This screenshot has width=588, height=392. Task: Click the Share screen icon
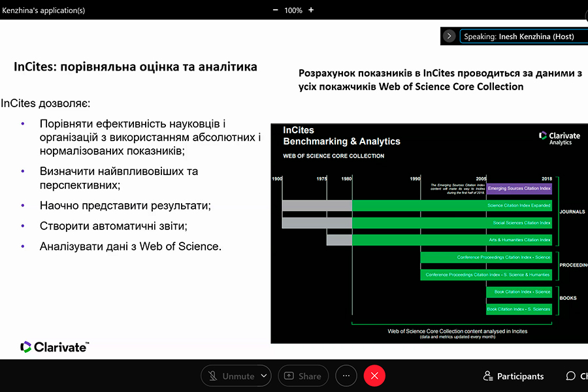coord(289,376)
